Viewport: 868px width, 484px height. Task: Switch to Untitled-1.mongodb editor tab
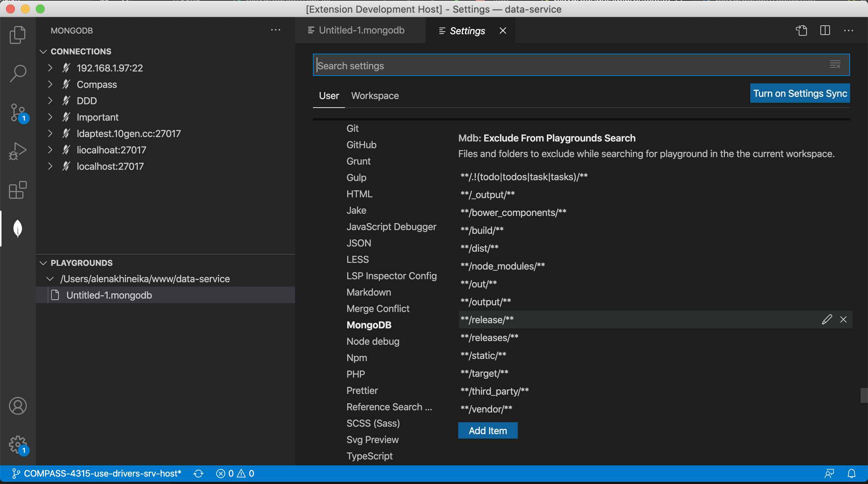click(361, 31)
